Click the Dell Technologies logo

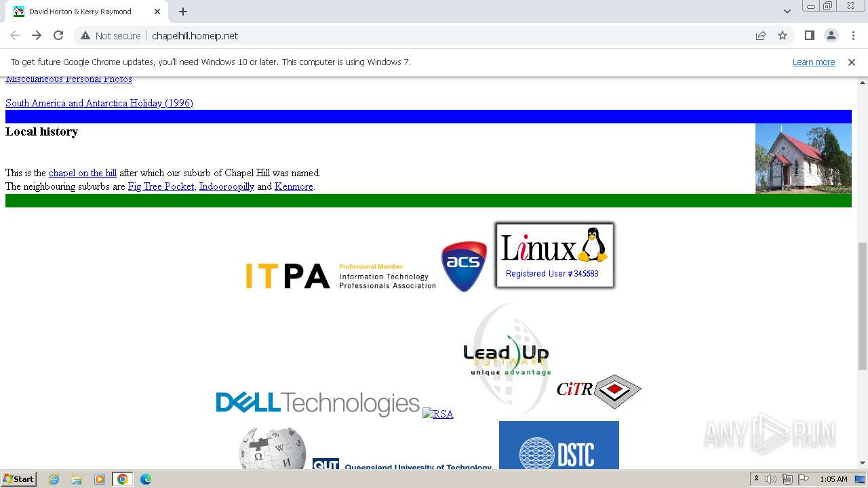coord(317,403)
